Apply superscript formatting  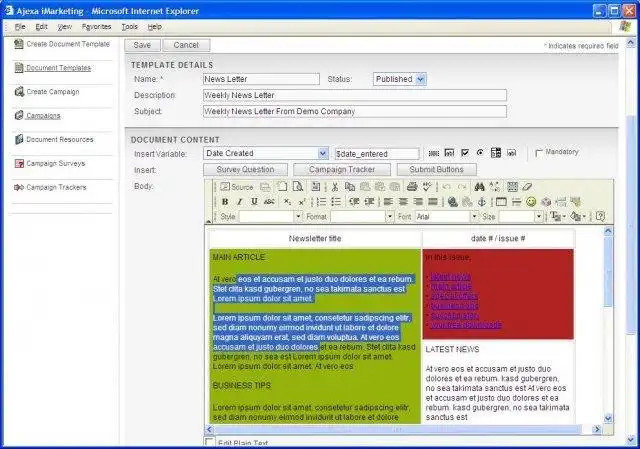(302, 202)
